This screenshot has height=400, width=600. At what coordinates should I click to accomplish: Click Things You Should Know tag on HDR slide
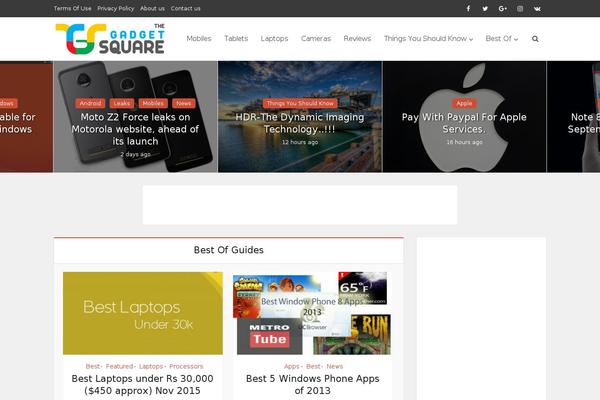coord(300,103)
